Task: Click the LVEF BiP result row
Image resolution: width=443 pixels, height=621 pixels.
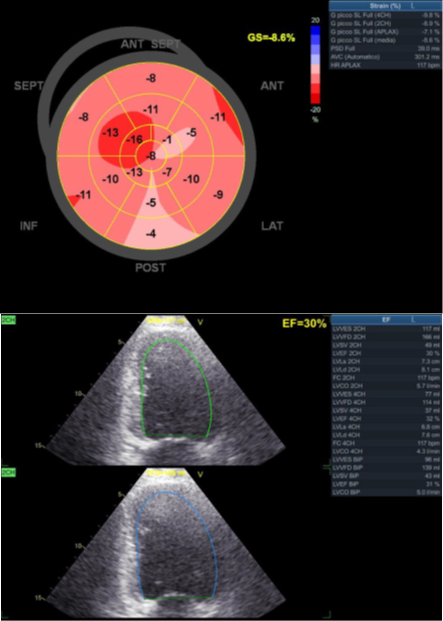Action: (x=386, y=484)
